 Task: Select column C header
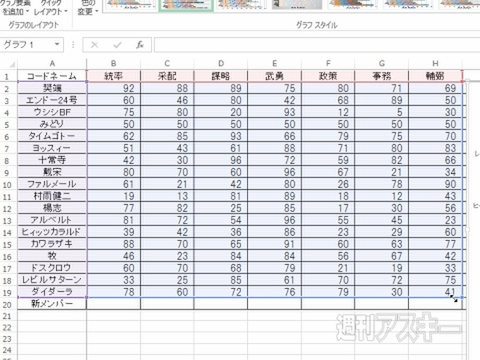pos(167,63)
